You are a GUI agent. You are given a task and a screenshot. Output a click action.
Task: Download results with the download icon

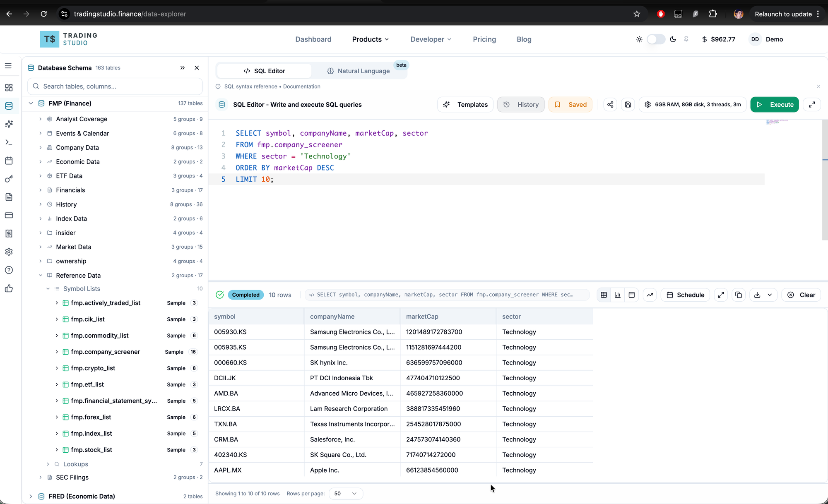coord(757,295)
